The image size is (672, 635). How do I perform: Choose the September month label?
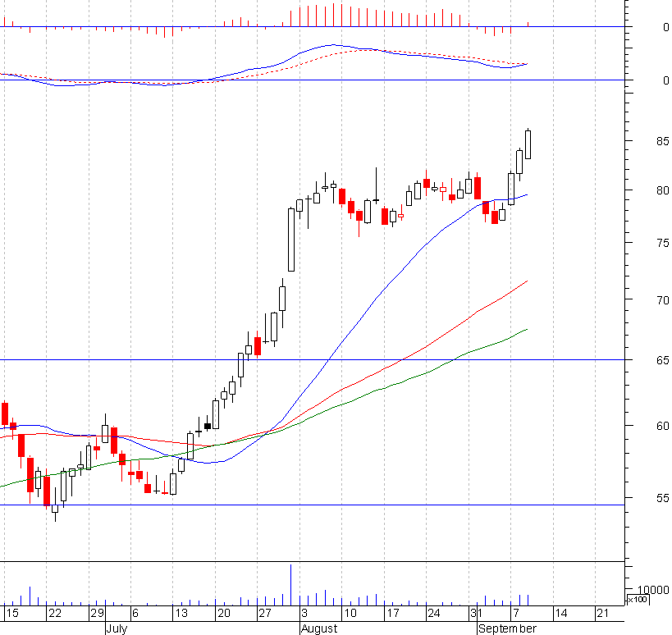pos(507,628)
